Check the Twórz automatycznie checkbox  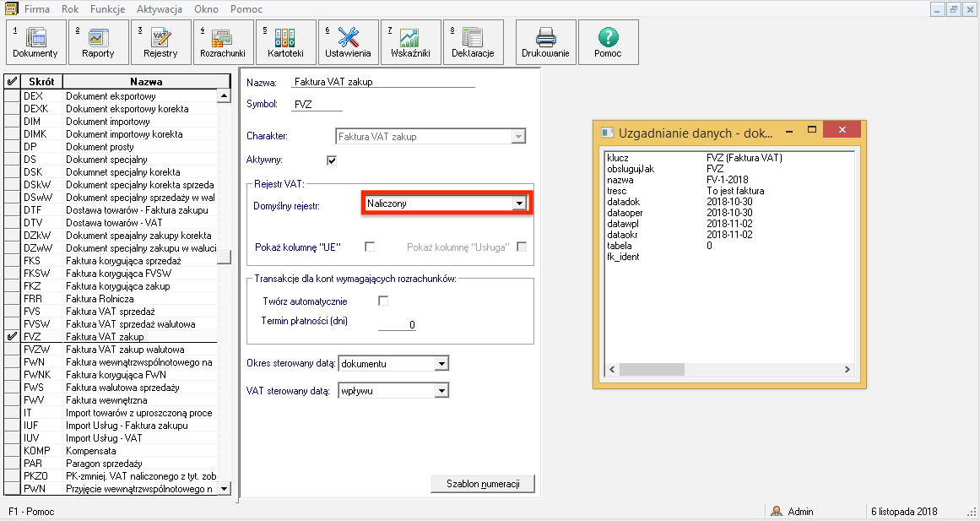[383, 301]
